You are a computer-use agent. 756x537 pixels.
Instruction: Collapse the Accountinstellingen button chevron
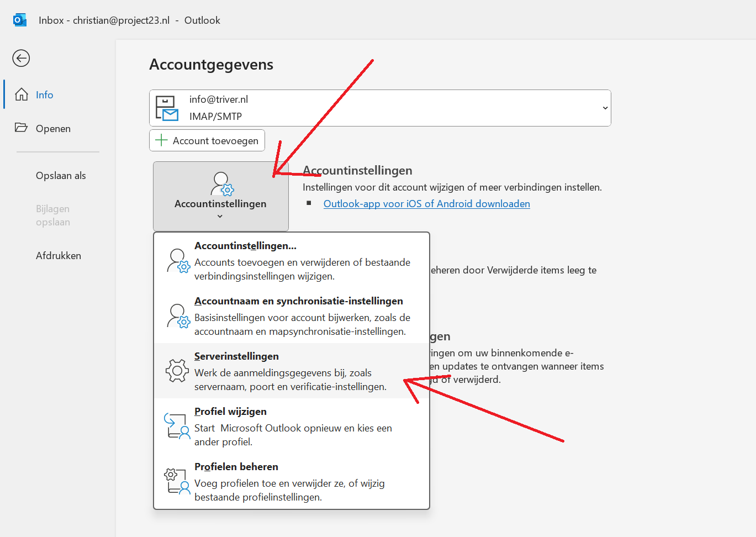point(220,217)
